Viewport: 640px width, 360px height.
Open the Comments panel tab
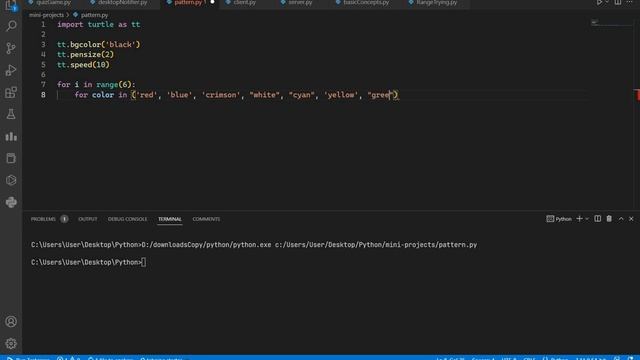click(206, 219)
